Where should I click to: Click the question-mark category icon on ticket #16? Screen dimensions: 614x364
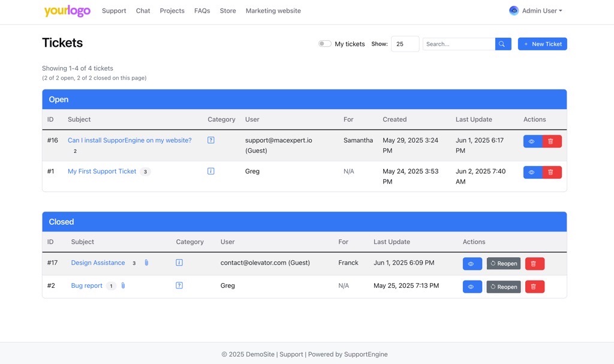(x=210, y=139)
